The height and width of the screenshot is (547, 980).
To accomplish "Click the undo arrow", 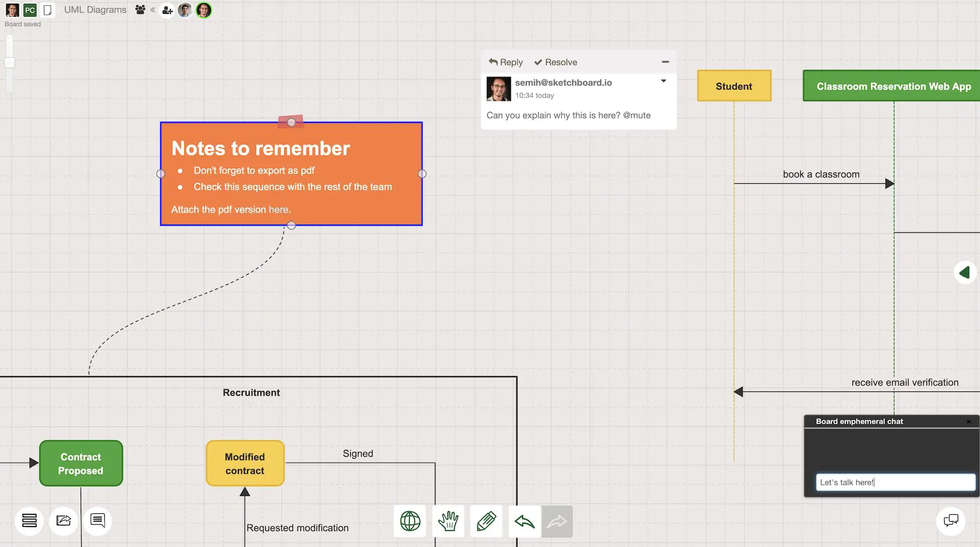I will tap(525, 521).
